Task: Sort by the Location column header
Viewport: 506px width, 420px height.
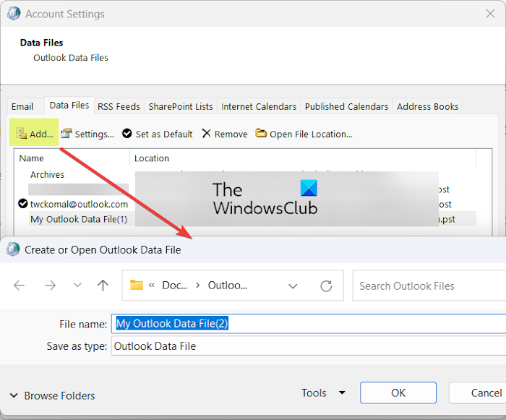Action: pos(303,158)
